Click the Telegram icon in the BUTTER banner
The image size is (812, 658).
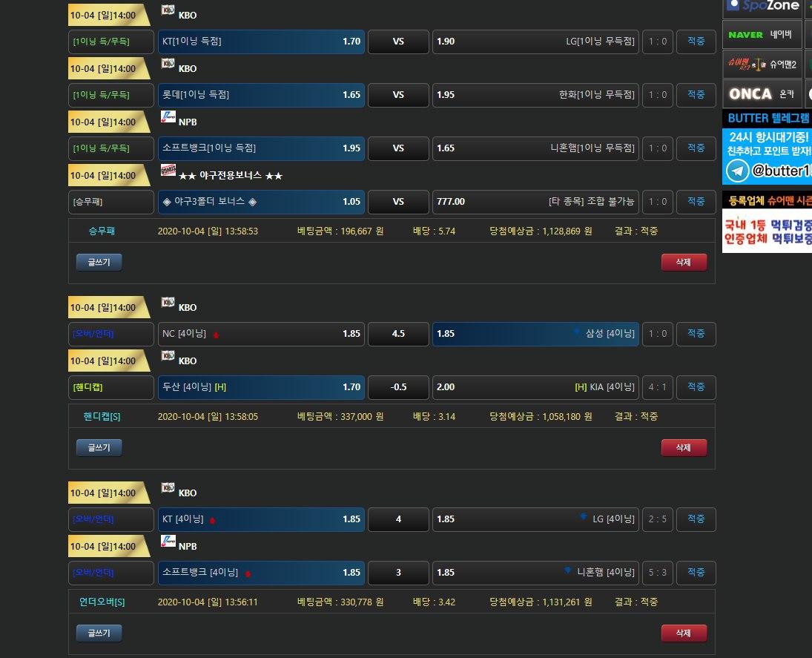[x=737, y=171]
